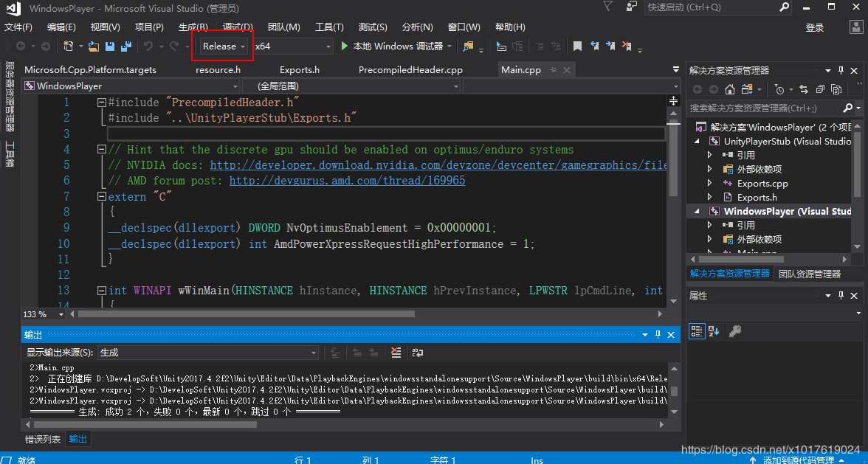Collapse the #include region on line 1

click(101, 103)
